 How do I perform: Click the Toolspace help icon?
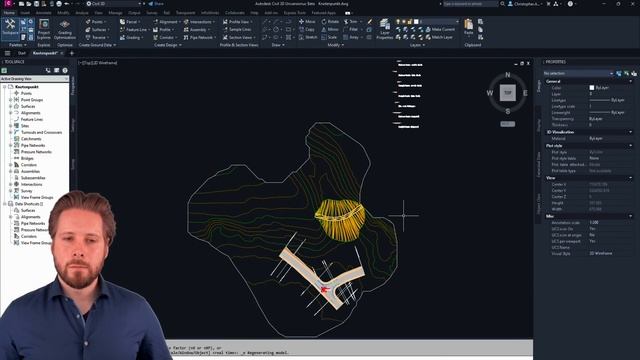point(65,71)
